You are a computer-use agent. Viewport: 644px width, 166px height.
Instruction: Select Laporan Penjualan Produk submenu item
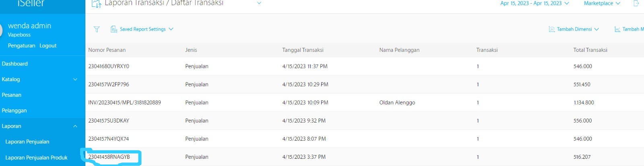[36, 158]
